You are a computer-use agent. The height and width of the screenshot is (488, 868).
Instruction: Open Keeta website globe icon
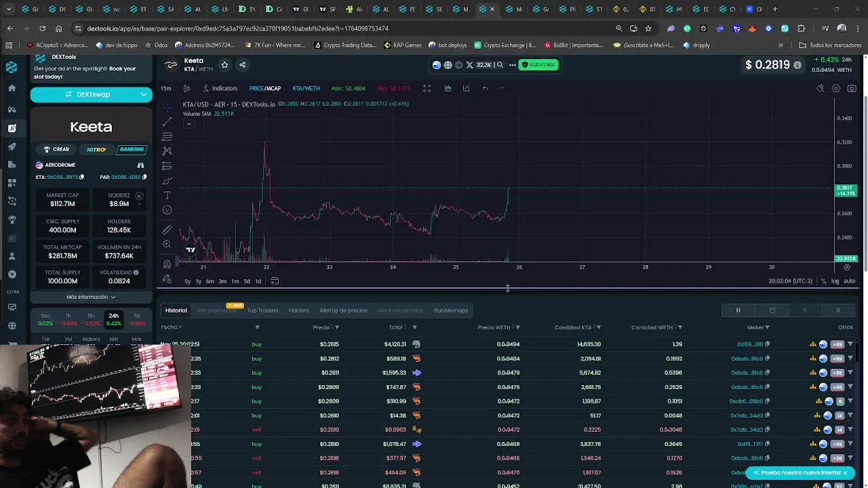(x=448, y=65)
